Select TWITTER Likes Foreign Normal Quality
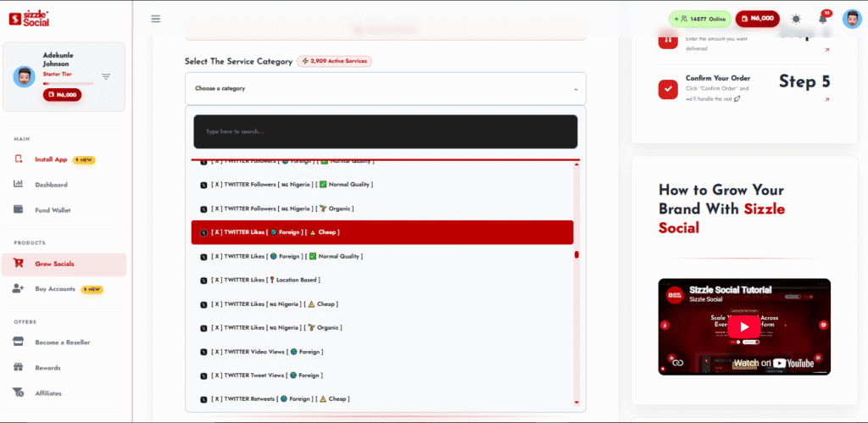Screen dimensions: 868x423 point(382,256)
